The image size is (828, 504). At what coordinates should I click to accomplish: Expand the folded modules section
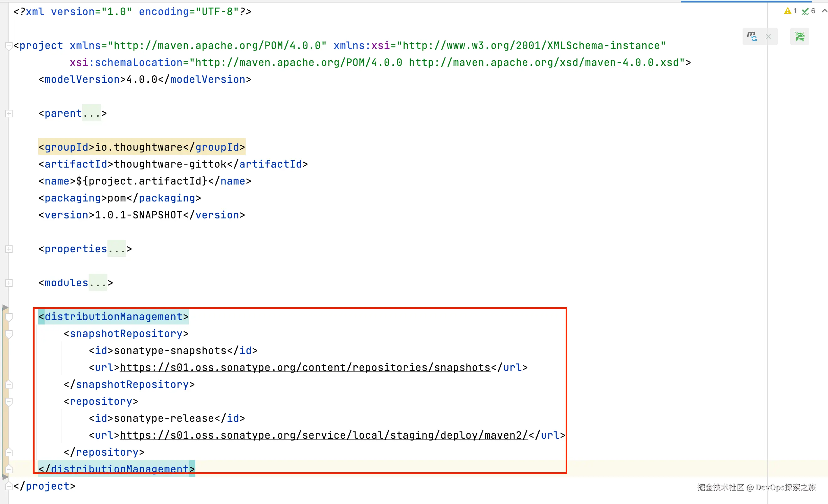[9, 283]
